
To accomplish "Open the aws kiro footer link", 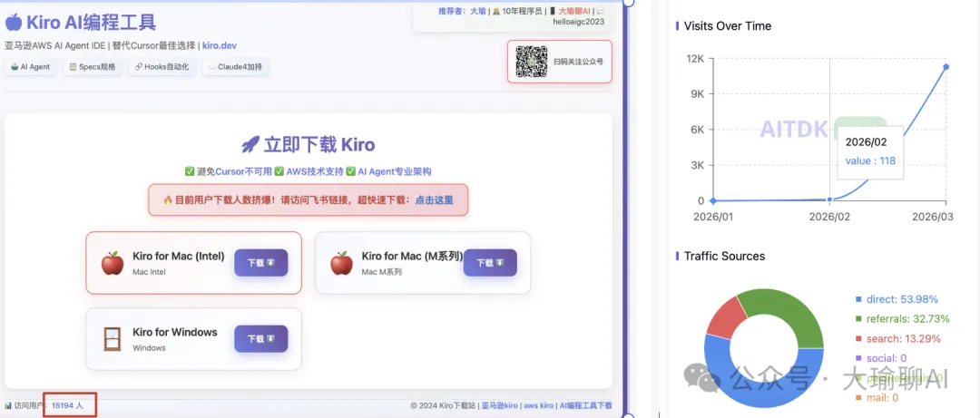I will click(x=538, y=405).
